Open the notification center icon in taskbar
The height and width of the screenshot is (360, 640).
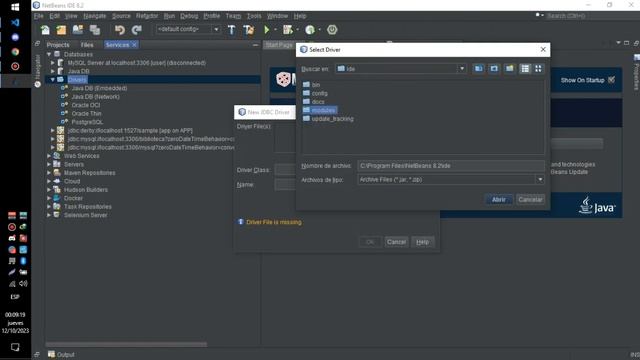(x=15, y=347)
